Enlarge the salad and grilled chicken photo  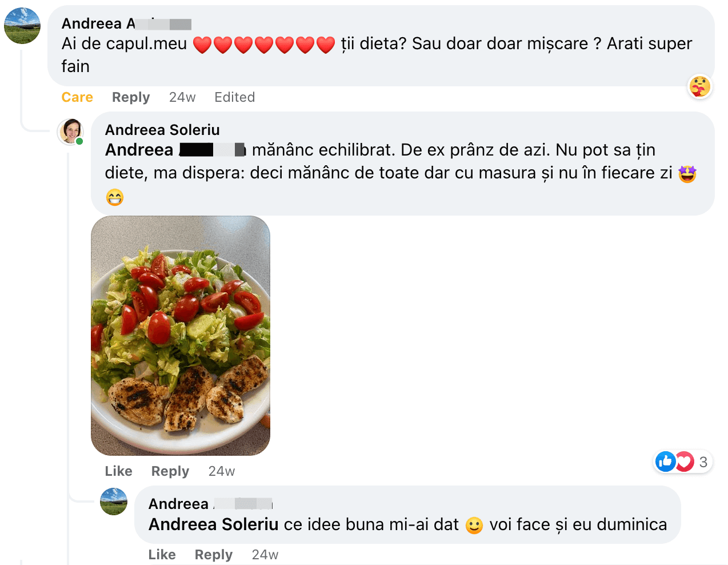(181, 336)
